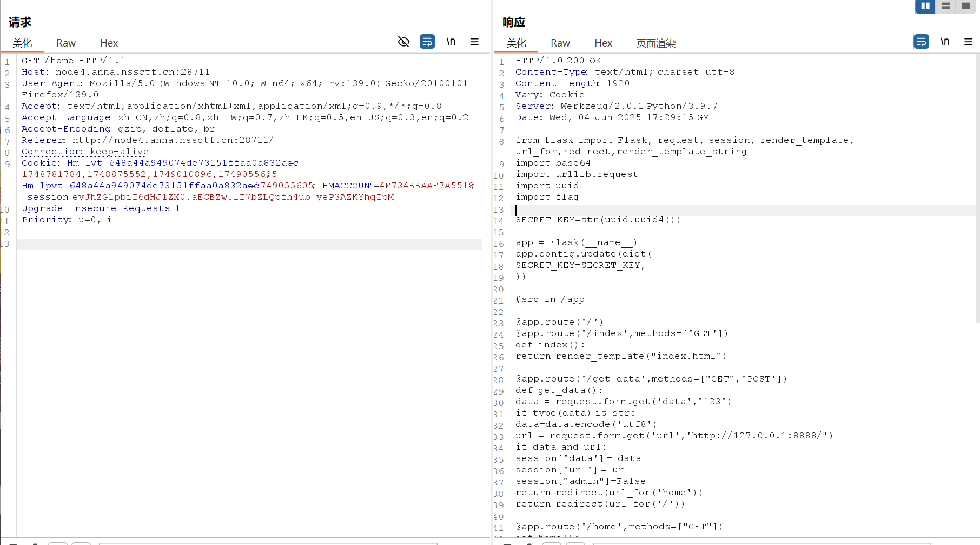
Task: Switch to single tabbed layout view
Action: (x=966, y=6)
